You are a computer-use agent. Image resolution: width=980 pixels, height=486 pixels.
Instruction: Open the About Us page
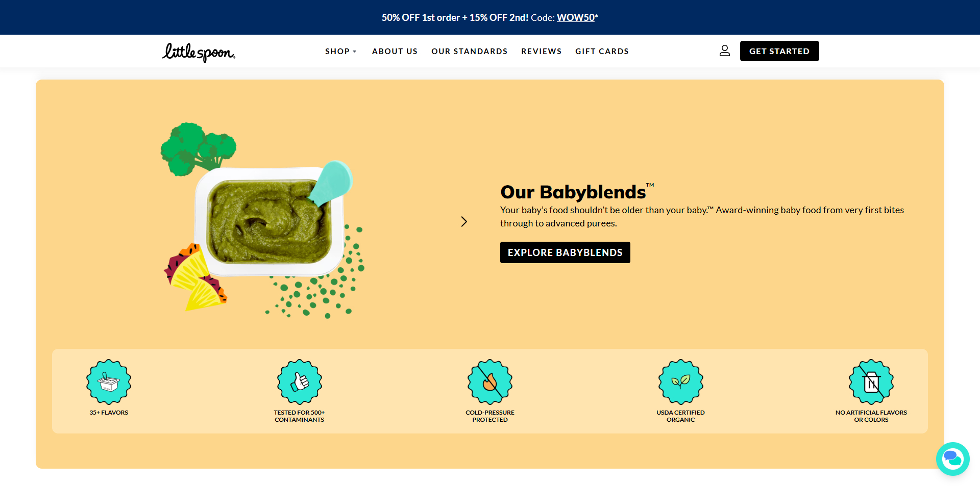point(395,52)
